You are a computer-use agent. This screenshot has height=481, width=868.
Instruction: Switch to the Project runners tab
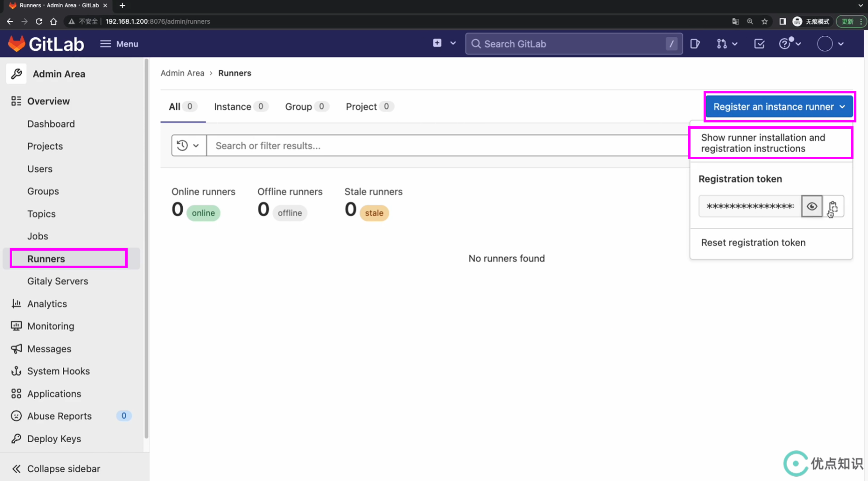click(370, 106)
